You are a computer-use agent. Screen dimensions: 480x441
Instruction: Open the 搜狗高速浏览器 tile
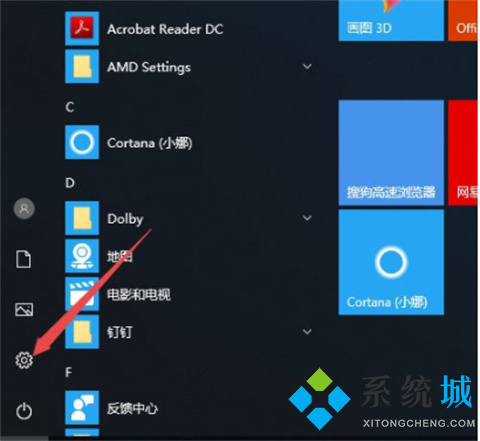[391, 153]
